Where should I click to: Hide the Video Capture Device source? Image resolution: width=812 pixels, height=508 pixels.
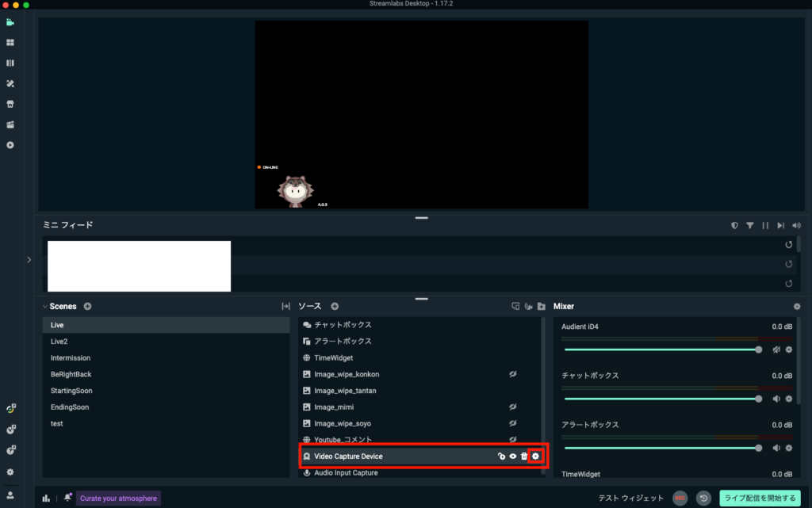pos(513,456)
